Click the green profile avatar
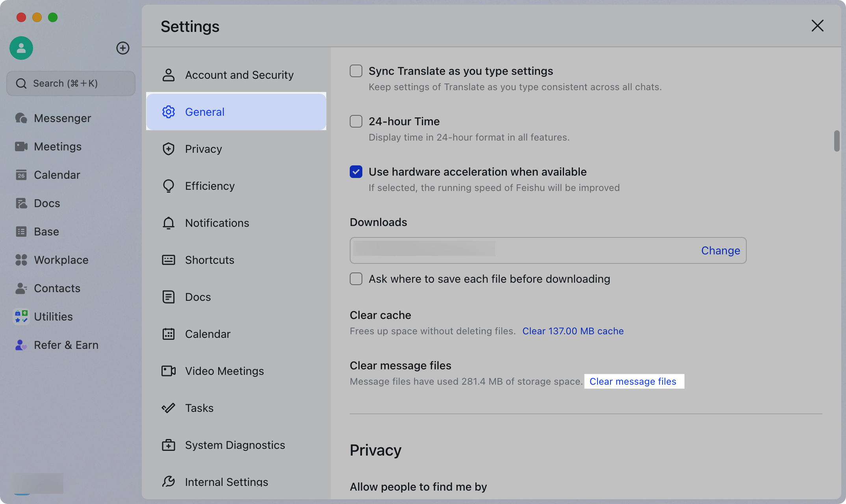Image resolution: width=846 pixels, height=504 pixels. click(21, 48)
